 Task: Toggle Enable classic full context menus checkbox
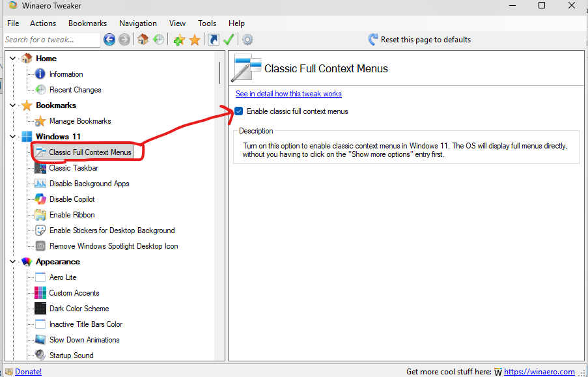pos(239,111)
